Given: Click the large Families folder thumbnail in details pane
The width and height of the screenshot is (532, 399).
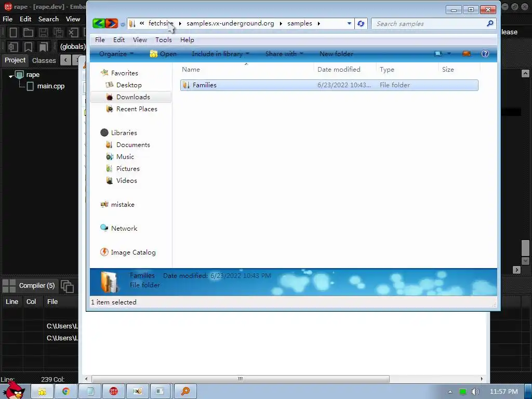Looking at the screenshot, I should [x=109, y=282].
